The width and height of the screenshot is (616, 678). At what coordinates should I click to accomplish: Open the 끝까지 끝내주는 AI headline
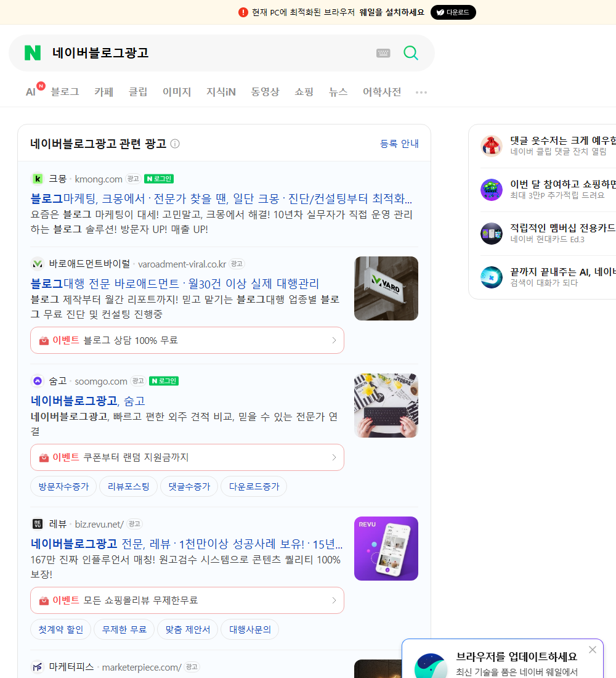tap(563, 272)
